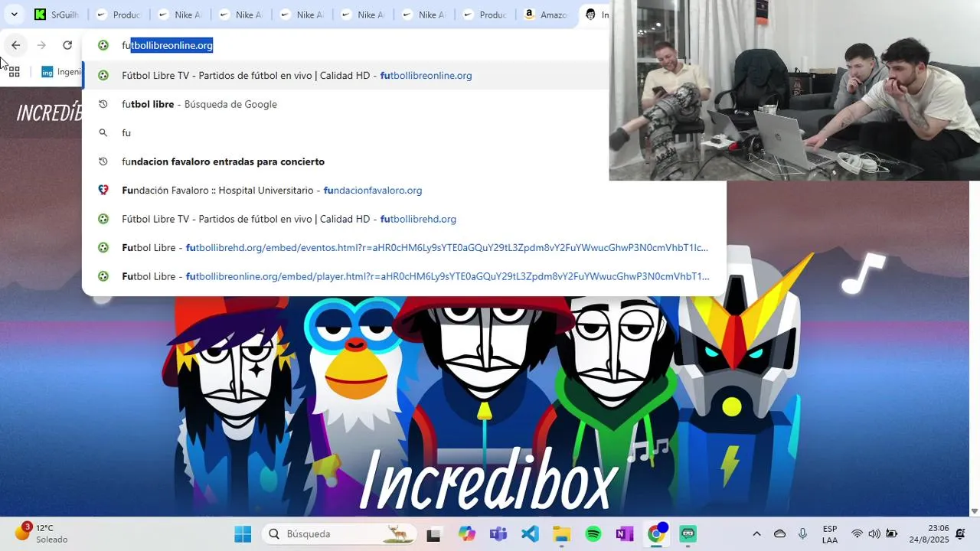The width and height of the screenshot is (980, 551).
Task: Open Fundación Favaloro Hospital Universitario suggestion
Action: pos(404,190)
